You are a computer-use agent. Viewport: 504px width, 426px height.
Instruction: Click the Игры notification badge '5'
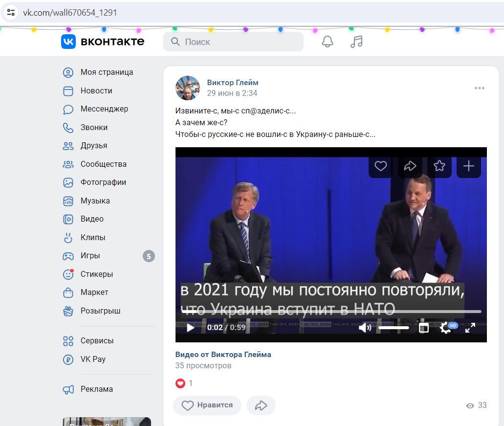pos(149,256)
